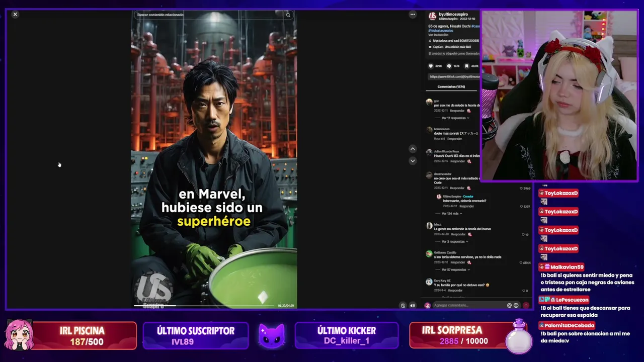Click the #historiasreales hashtag
This screenshot has width=644, height=362.
tap(442, 30)
